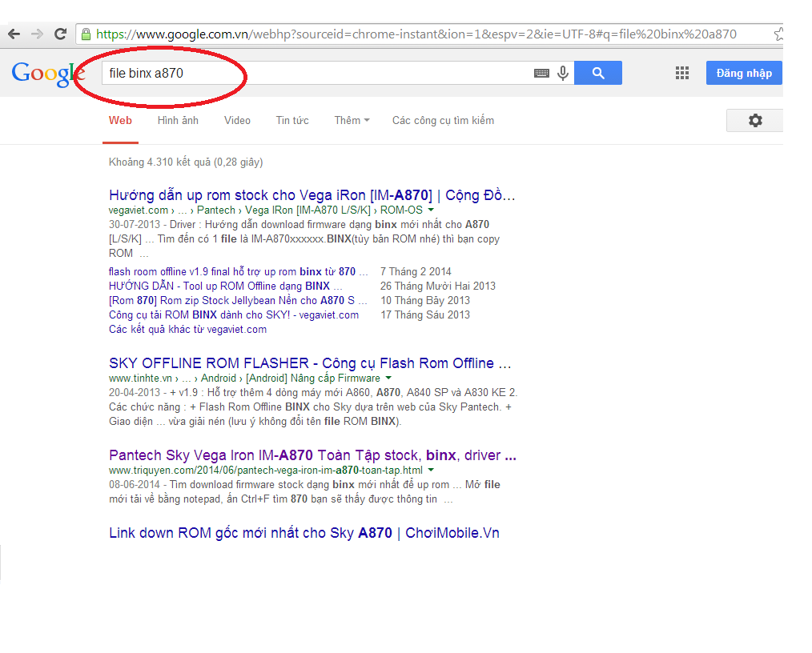This screenshot has width=812, height=653.
Task: Expand the Thêm dropdown menu
Action: point(352,121)
